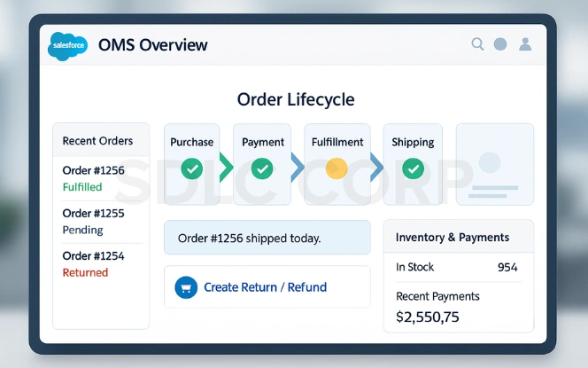Image resolution: width=588 pixels, height=368 pixels.
Task: Click the Order #1256 shipped today notification
Action: [267, 238]
